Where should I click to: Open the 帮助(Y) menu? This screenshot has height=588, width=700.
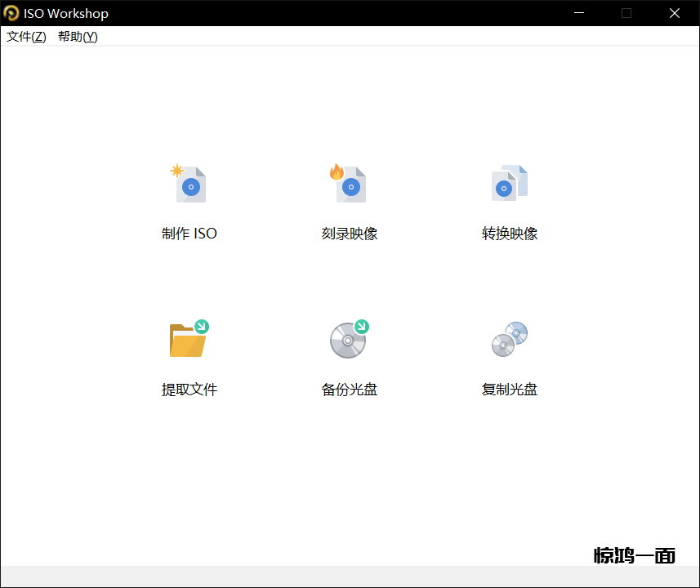[x=78, y=37]
